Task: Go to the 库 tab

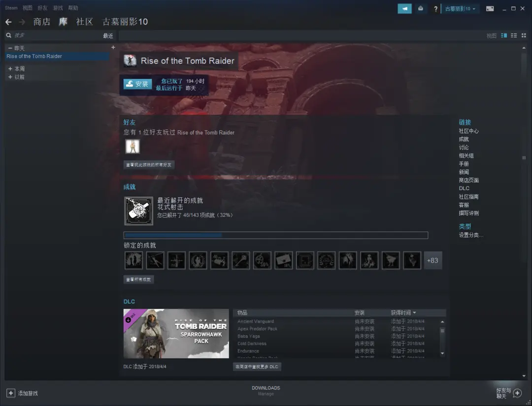Action: click(63, 22)
